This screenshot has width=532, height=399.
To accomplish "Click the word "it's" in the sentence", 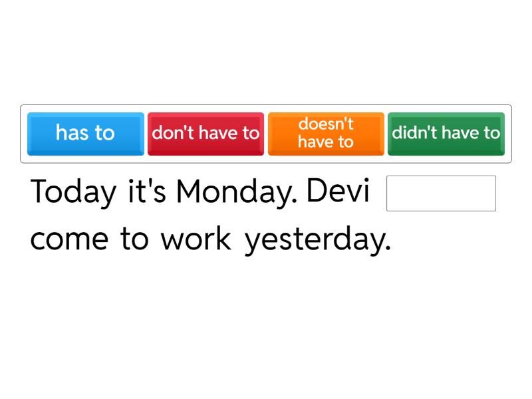I will pos(146,193).
